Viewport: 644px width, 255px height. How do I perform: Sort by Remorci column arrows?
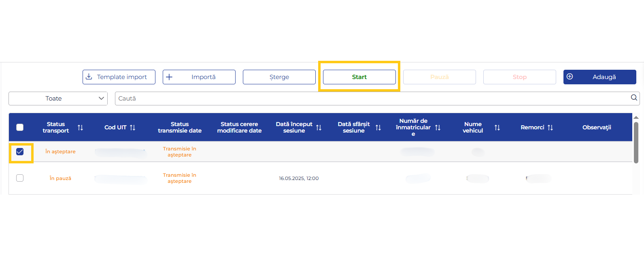pyautogui.click(x=550, y=128)
